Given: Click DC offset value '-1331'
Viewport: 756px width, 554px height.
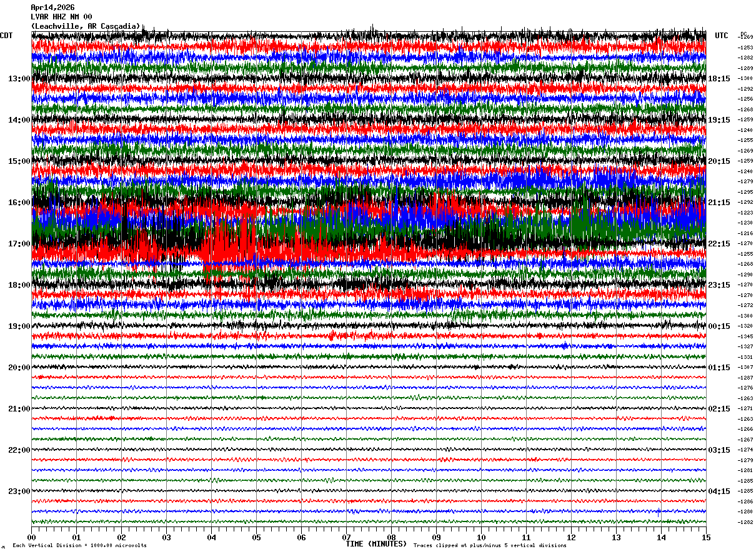Looking at the screenshot, I should (x=745, y=357).
